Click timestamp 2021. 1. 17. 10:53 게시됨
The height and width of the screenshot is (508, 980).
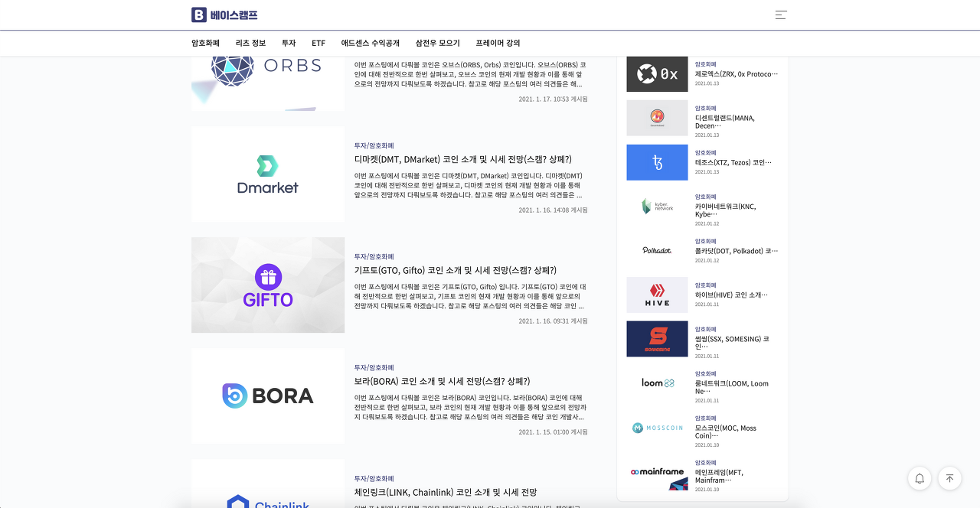point(554,99)
